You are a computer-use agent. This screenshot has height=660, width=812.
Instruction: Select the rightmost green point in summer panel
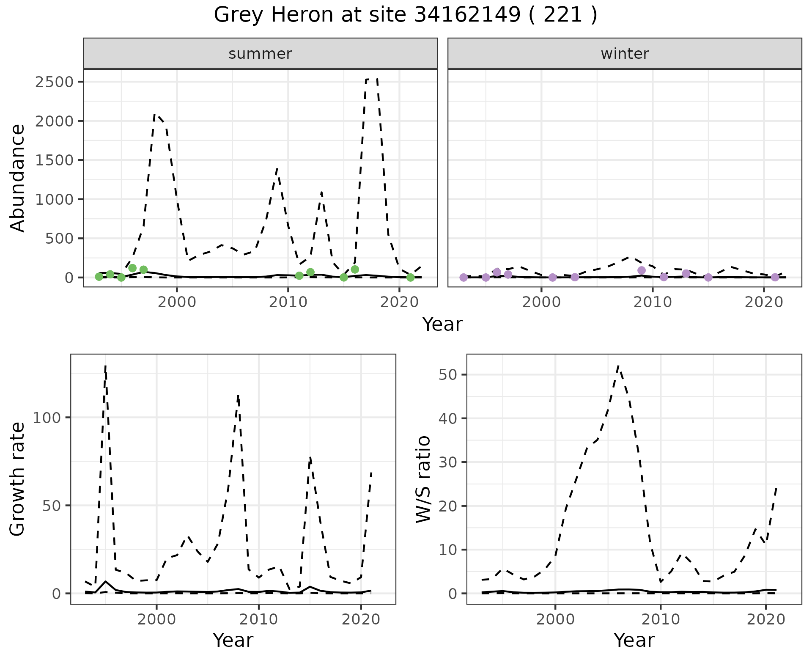click(410, 278)
